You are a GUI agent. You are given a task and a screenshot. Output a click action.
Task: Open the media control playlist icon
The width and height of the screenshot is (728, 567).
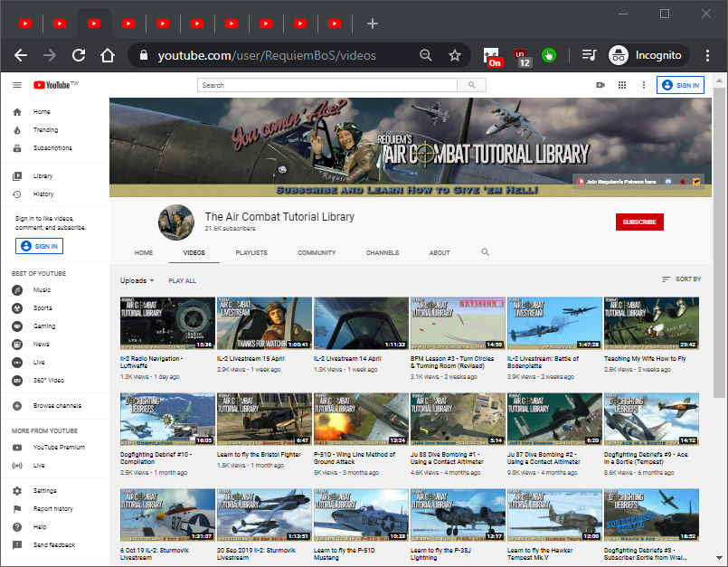[589, 55]
